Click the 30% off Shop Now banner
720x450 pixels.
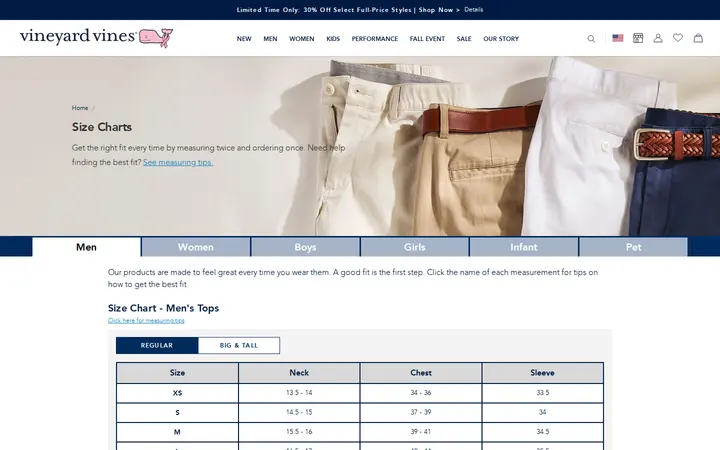pyautogui.click(x=348, y=10)
